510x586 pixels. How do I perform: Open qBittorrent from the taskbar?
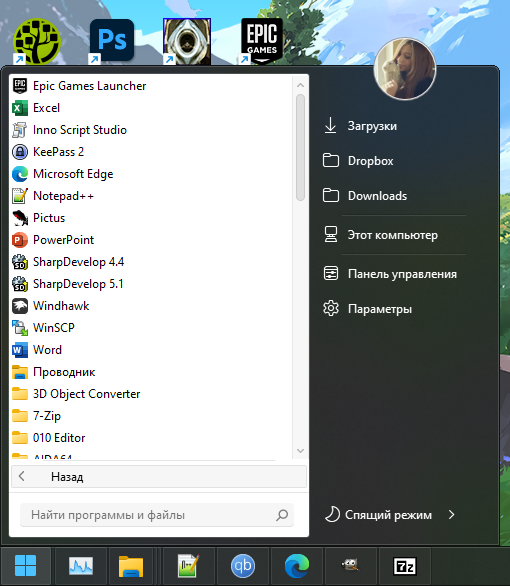pos(243,566)
